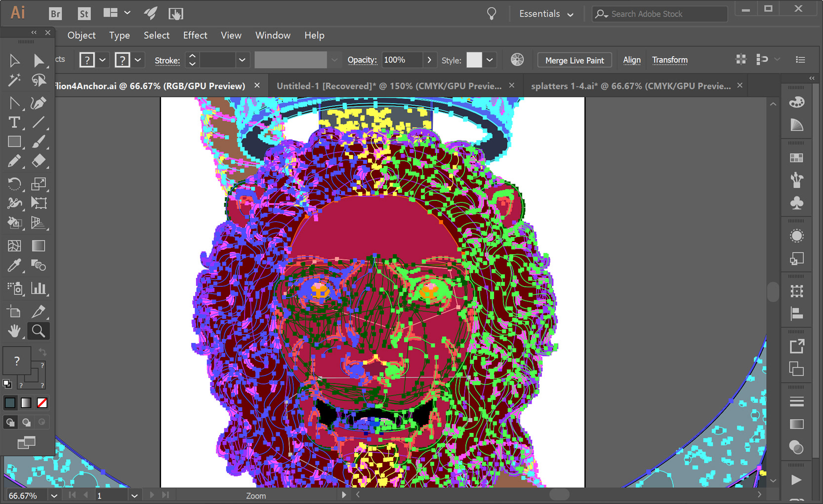The width and height of the screenshot is (823, 504).
Task: Open the Select menu
Action: pos(157,36)
